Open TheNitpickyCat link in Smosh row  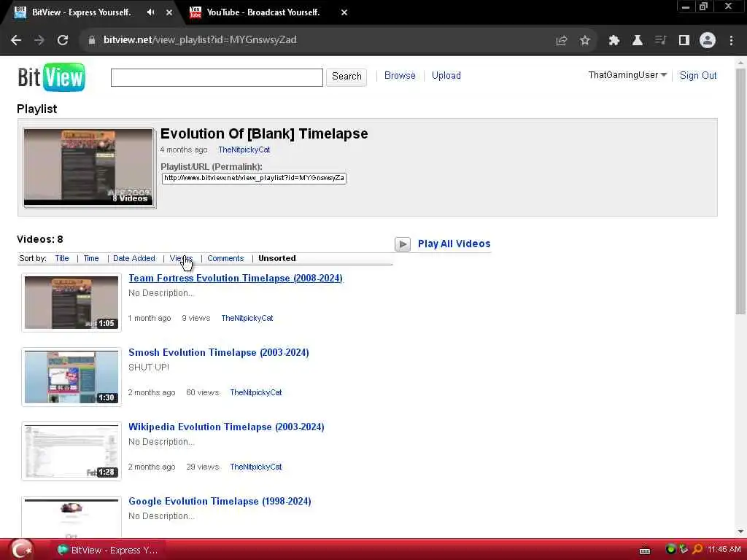(256, 392)
